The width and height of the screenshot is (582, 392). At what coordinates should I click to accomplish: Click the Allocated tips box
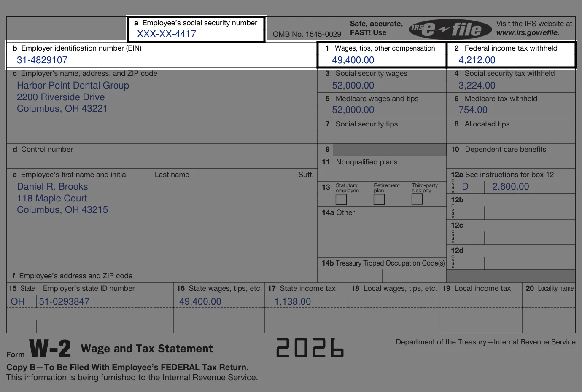pos(511,131)
